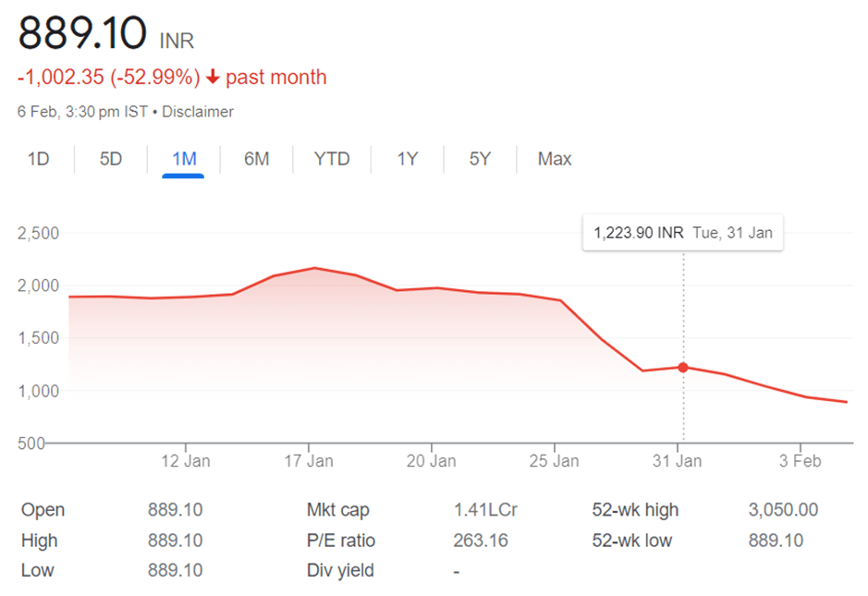Click the P/E ratio value 263.16
Image resolution: width=868 pixels, height=596 pixels.
[x=481, y=541]
